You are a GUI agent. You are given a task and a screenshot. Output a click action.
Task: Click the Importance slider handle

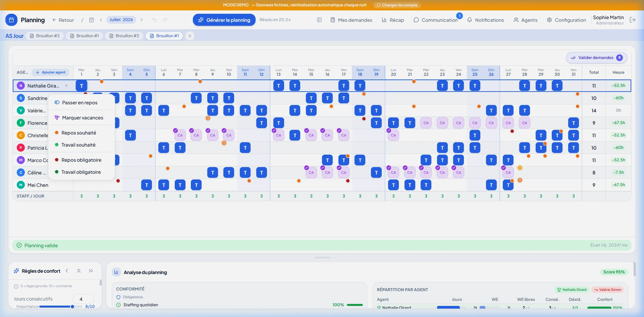(x=72, y=307)
